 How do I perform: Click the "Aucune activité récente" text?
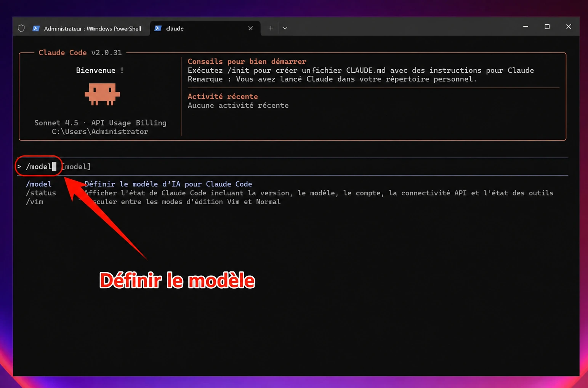click(x=238, y=105)
